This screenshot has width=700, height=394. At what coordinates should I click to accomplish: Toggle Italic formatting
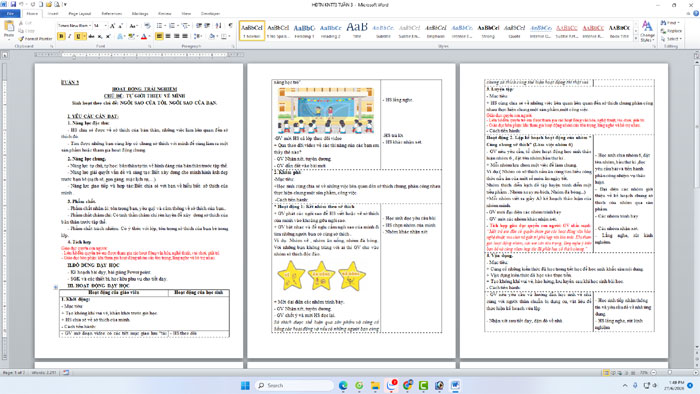69,36
